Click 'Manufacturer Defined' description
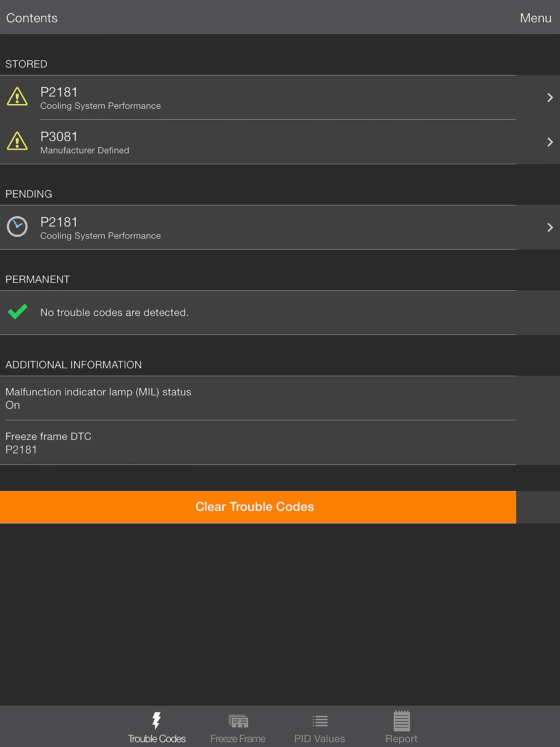Image resolution: width=560 pixels, height=747 pixels. pyautogui.click(x=85, y=150)
